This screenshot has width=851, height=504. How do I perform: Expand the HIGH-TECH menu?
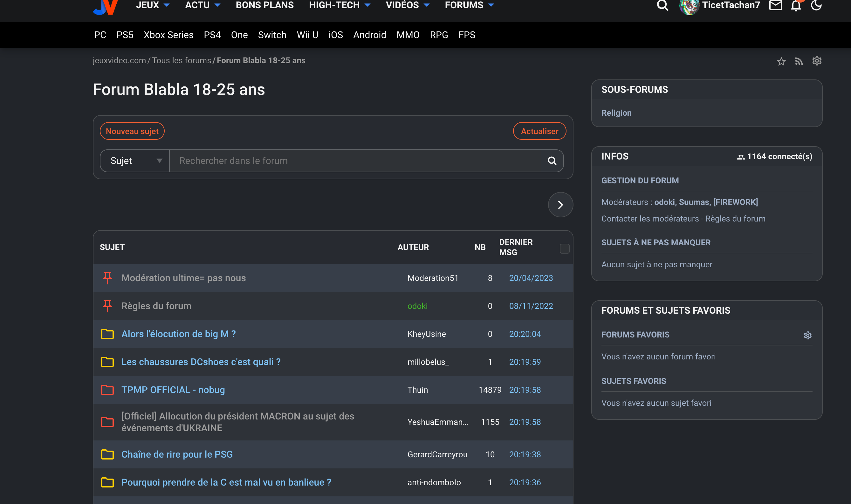pyautogui.click(x=340, y=5)
